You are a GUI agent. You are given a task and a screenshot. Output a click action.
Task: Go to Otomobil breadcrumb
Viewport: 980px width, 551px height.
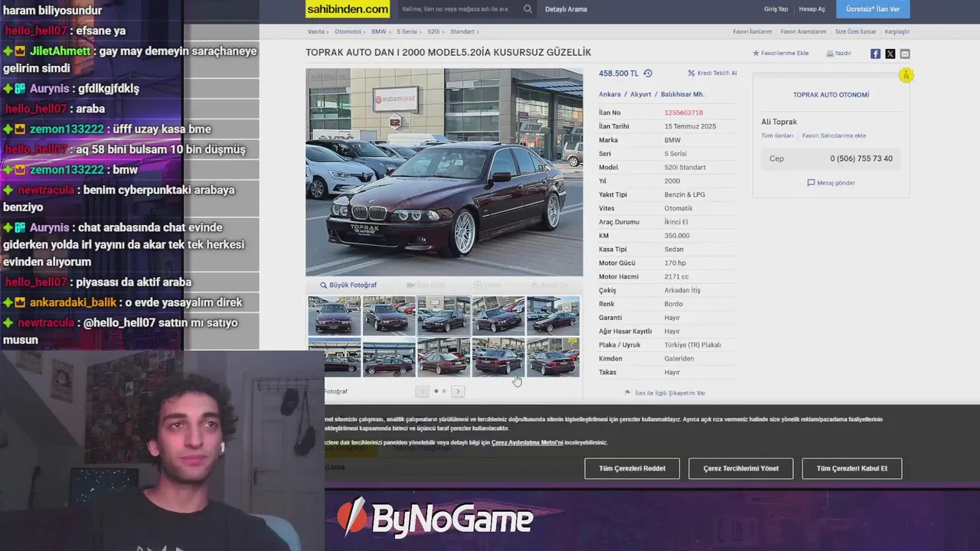(348, 31)
